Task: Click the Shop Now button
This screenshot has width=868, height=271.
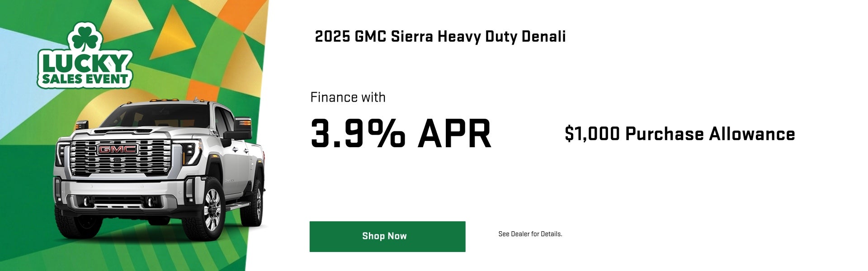Action: pyautogui.click(x=387, y=236)
